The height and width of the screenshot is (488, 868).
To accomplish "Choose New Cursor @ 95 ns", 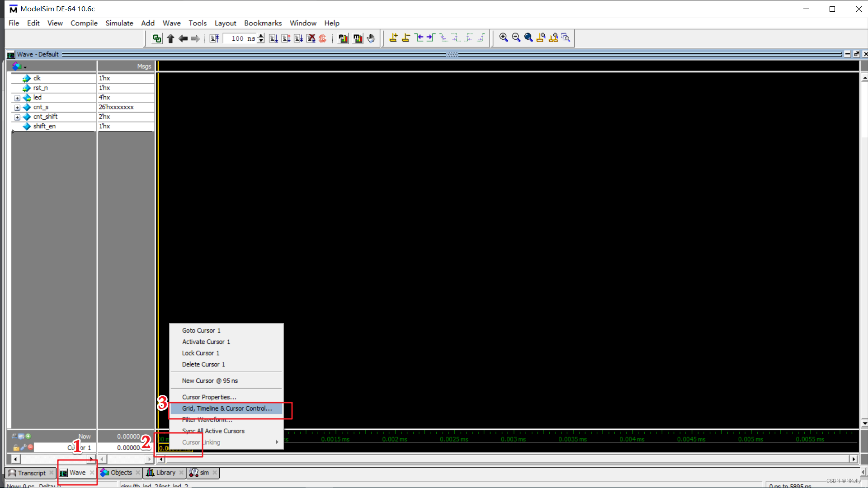I will point(226,380).
